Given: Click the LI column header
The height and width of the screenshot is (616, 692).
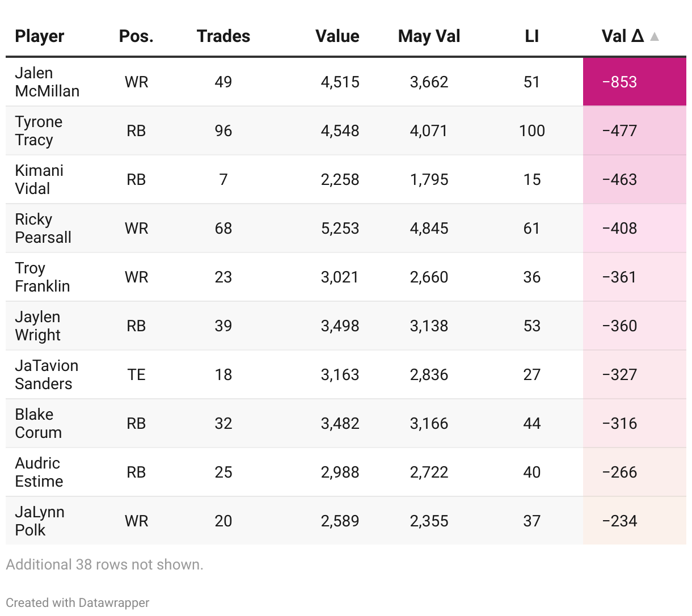Looking at the screenshot, I should pos(531,36).
